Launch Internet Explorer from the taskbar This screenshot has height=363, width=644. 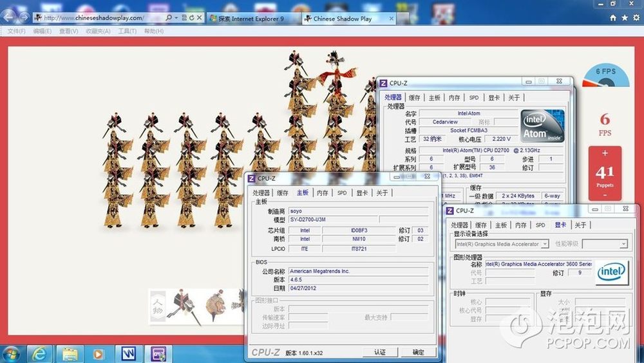39,353
